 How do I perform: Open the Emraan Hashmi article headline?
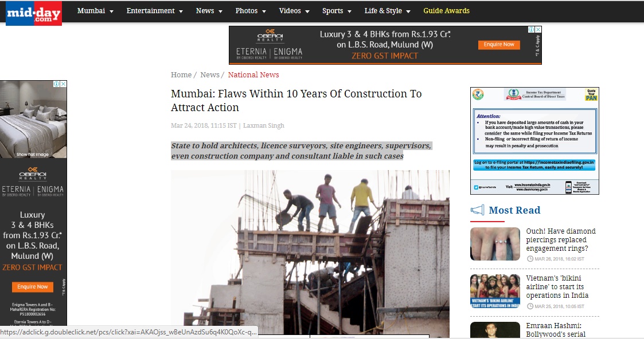click(x=556, y=330)
